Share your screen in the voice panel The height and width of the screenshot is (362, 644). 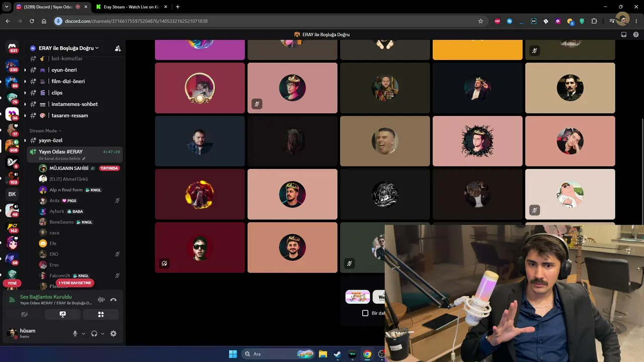pyautogui.click(x=62, y=314)
